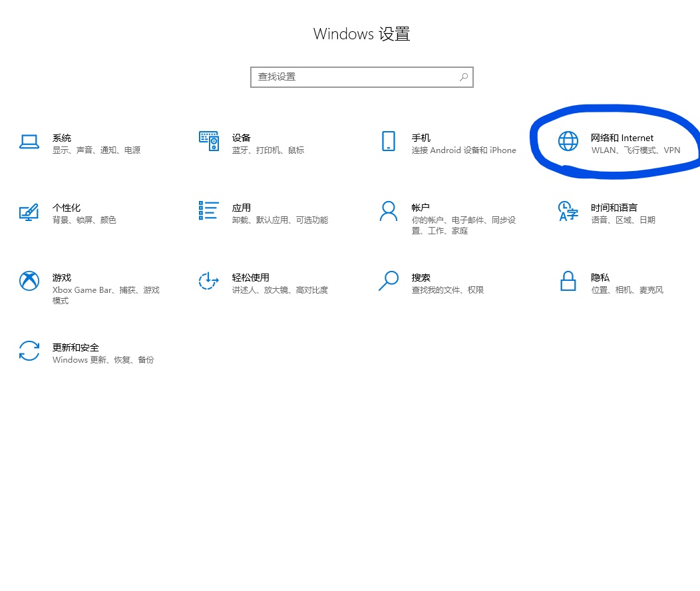
Task: Open the 帐户 person icon
Action: 389,211
